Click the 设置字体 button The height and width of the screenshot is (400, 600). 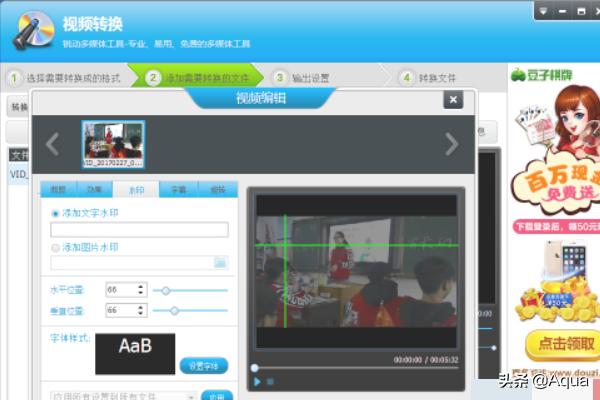click(x=204, y=366)
